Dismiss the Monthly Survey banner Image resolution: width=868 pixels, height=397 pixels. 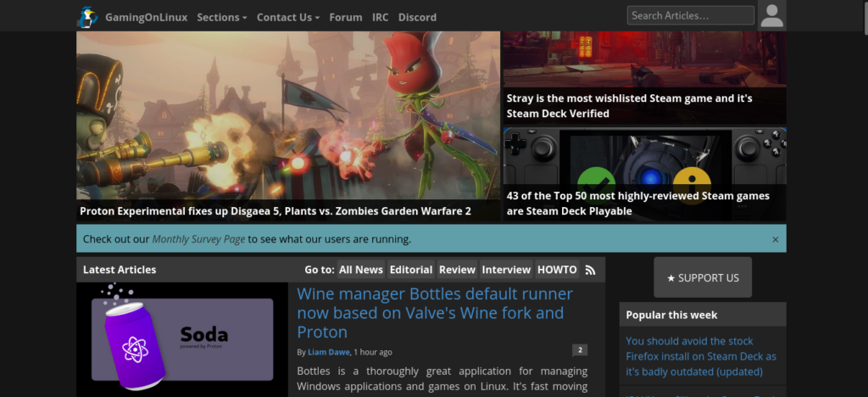tap(775, 240)
